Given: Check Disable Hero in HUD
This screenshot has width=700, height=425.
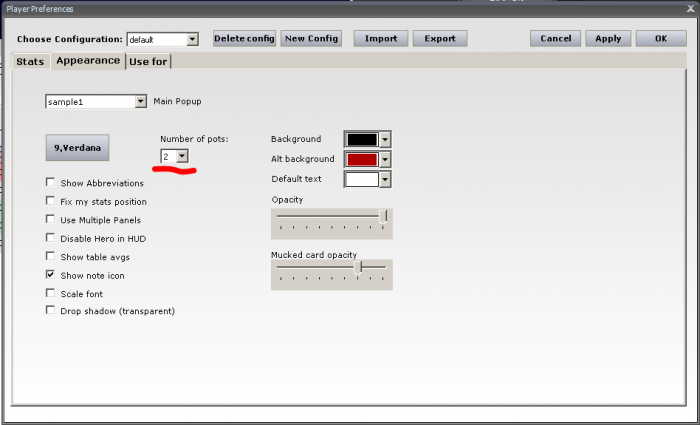Looking at the screenshot, I should 50,238.
